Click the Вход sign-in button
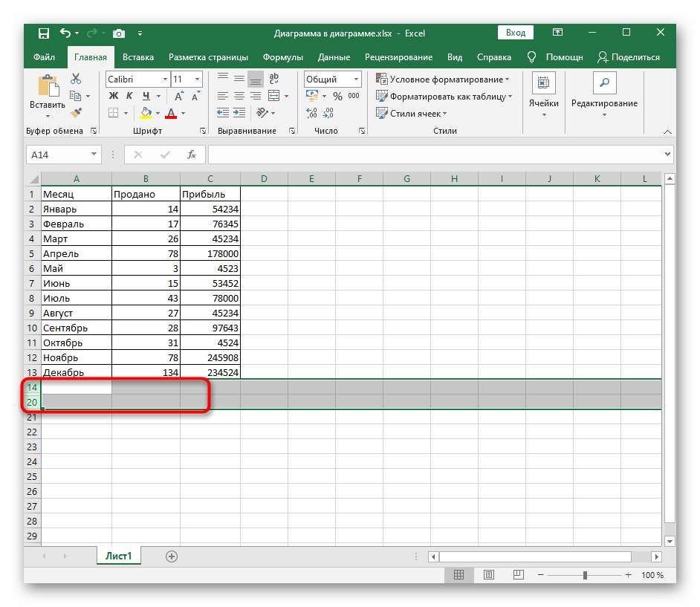 click(516, 33)
